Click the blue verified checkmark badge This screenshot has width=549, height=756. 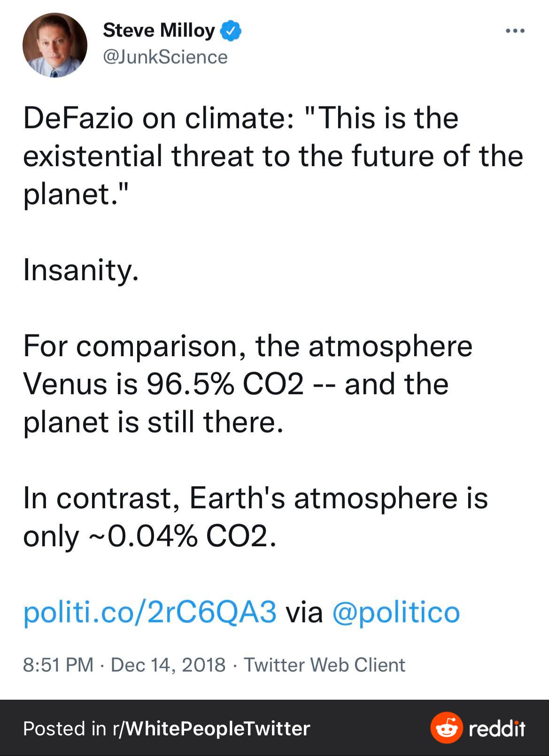231,31
